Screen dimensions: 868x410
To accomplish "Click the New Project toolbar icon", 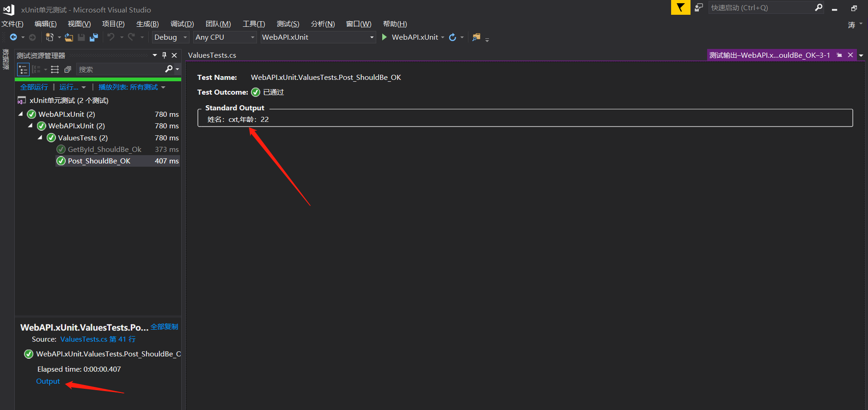I will pyautogui.click(x=49, y=37).
